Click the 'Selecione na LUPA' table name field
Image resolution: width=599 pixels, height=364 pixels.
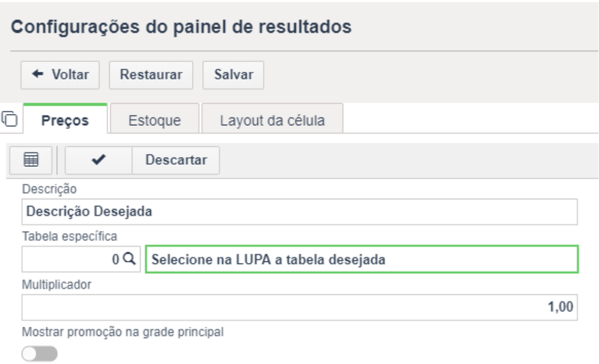tap(362, 259)
